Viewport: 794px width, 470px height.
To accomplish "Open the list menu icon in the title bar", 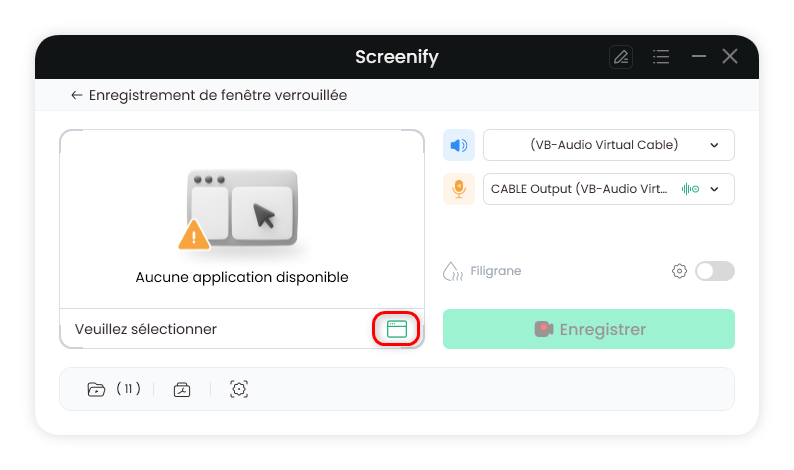I will pyautogui.click(x=661, y=57).
